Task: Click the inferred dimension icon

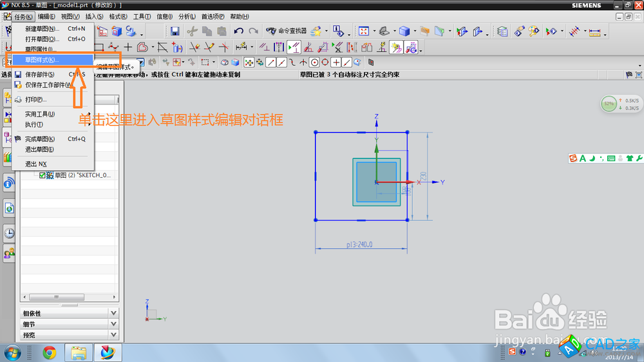Action: click(x=241, y=47)
